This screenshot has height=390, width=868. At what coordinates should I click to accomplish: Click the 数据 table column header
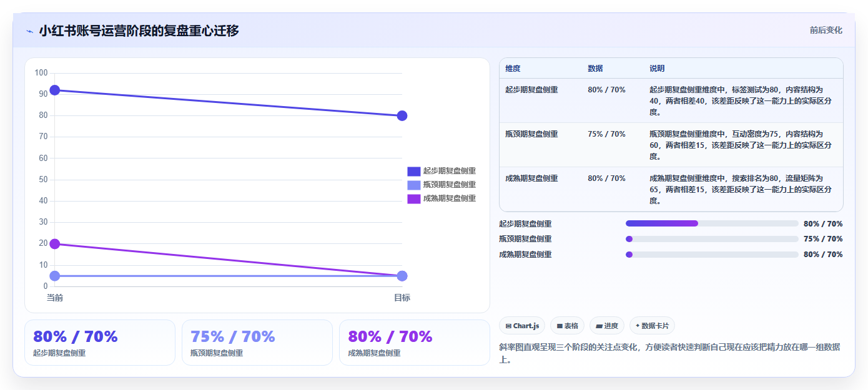tap(596, 69)
